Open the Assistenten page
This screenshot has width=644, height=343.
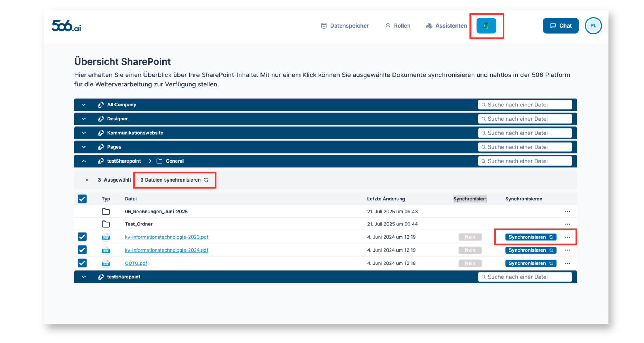point(447,26)
